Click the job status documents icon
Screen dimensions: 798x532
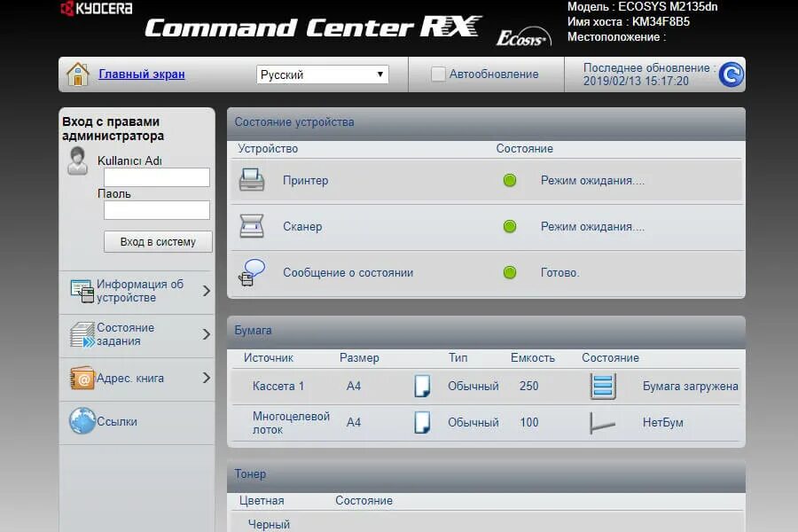[82, 334]
